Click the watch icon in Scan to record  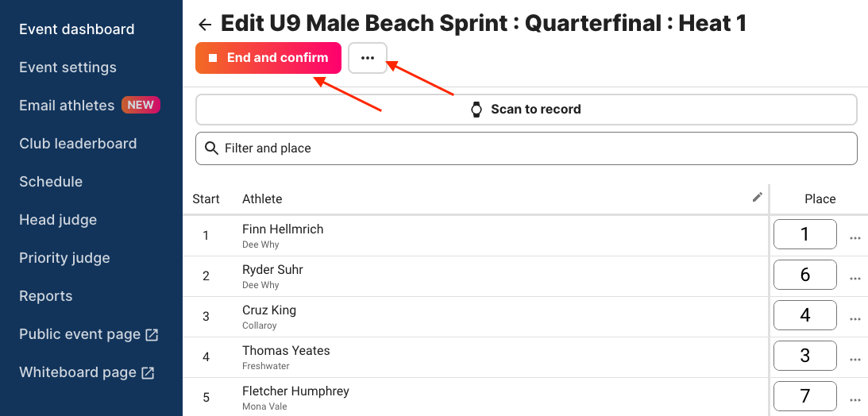(x=476, y=110)
